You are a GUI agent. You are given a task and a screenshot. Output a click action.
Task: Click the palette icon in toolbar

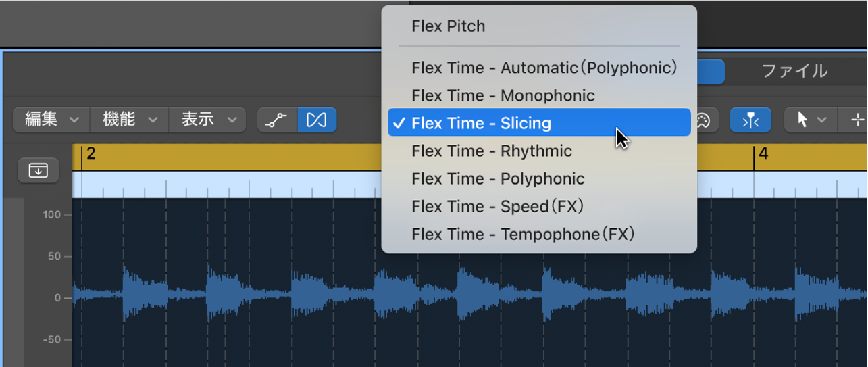click(703, 120)
